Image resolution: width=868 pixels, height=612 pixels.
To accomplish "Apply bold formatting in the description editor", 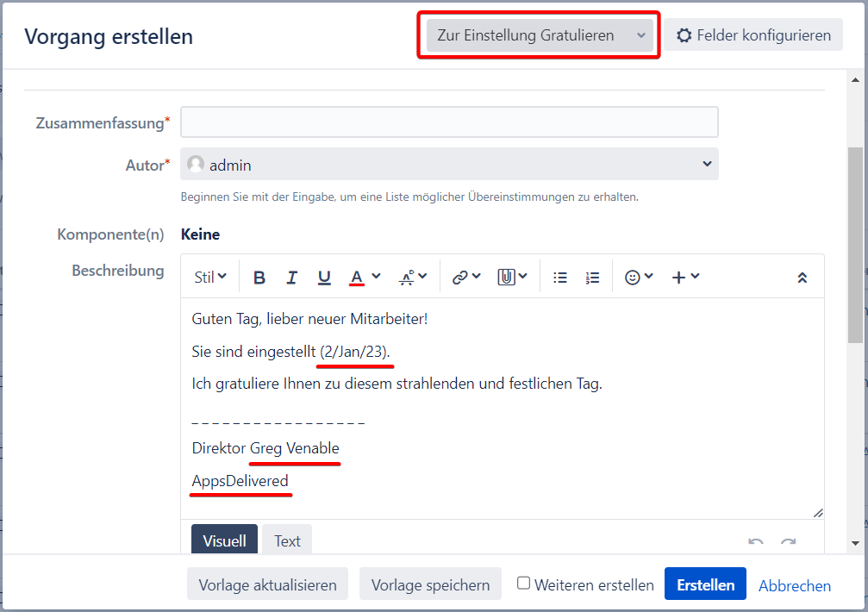I will coord(259,278).
